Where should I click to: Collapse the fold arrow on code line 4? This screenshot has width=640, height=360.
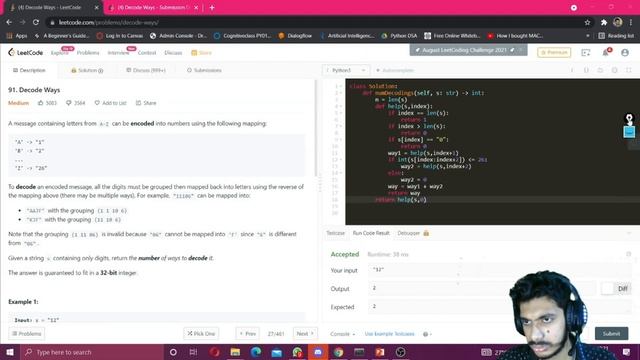point(341,107)
